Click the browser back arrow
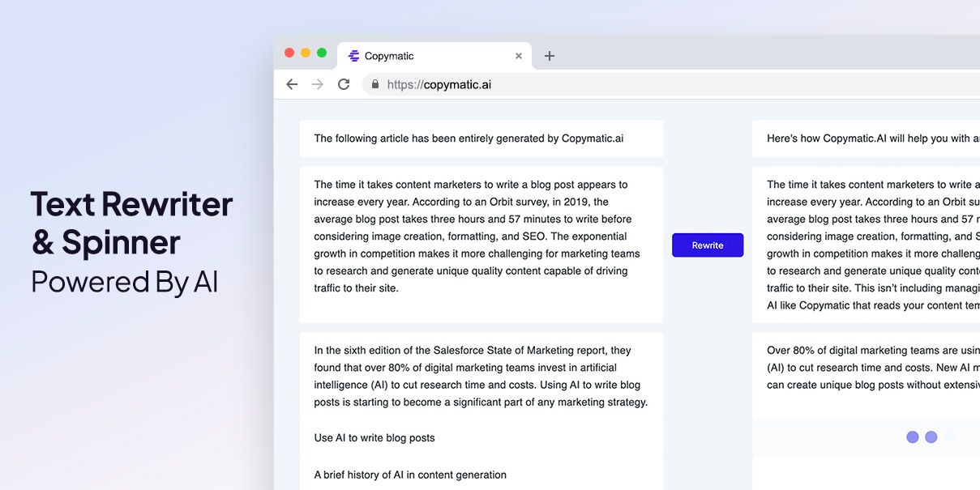The width and height of the screenshot is (980, 490). (292, 84)
